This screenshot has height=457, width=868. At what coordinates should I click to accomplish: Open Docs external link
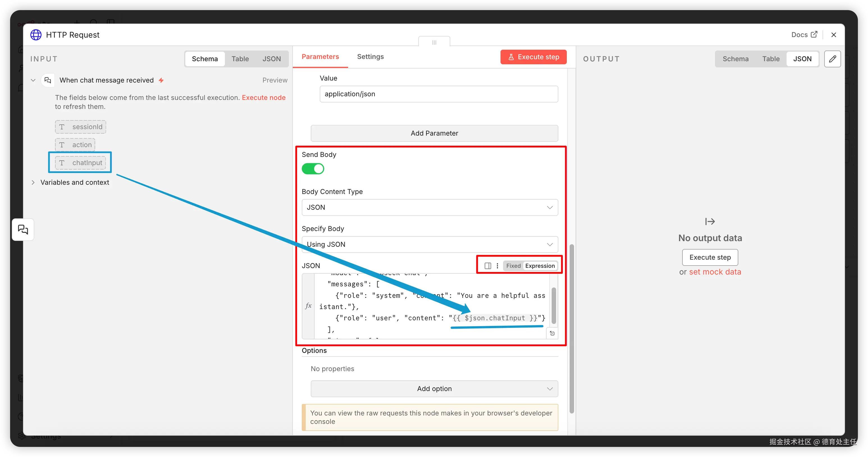tap(804, 35)
